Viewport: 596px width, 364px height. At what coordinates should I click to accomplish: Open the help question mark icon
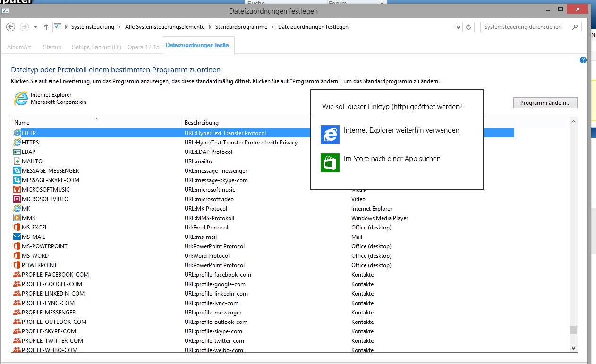pyautogui.click(x=583, y=60)
